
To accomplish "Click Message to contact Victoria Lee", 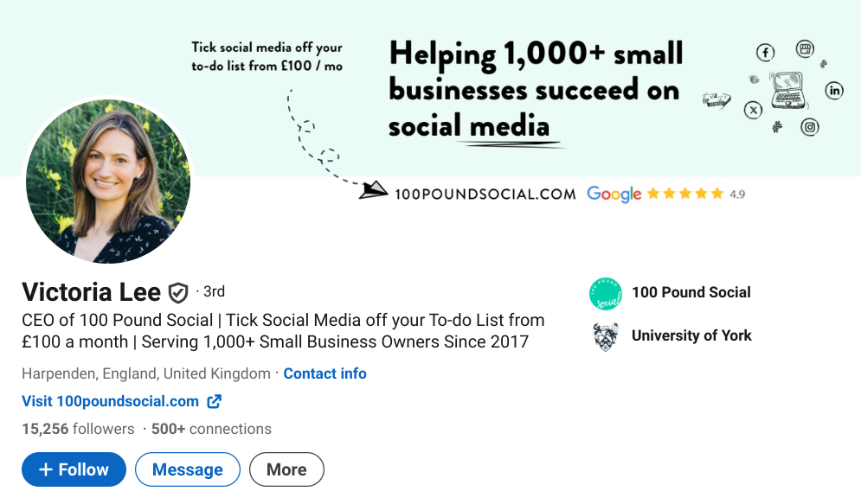I will click(x=187, y=469).
